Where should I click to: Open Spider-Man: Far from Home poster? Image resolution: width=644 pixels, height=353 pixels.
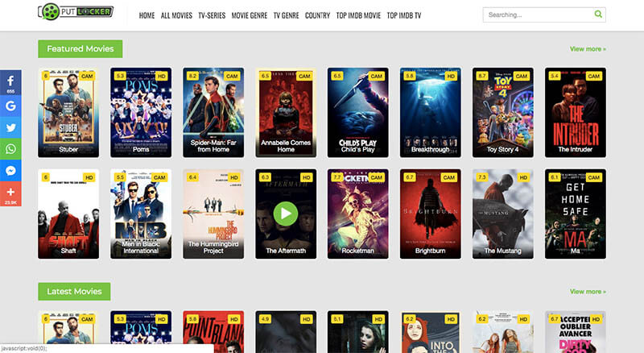pyautogui.click(x=213, y=112)
